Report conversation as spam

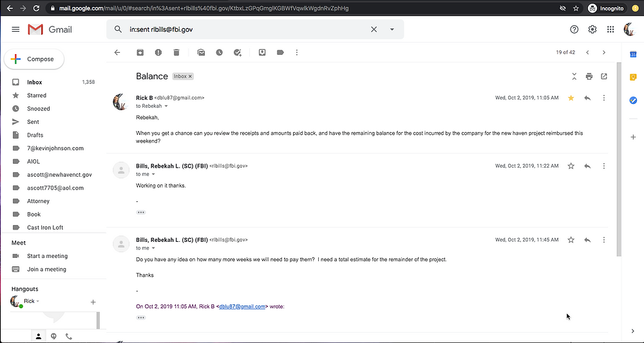click(158, 52)
